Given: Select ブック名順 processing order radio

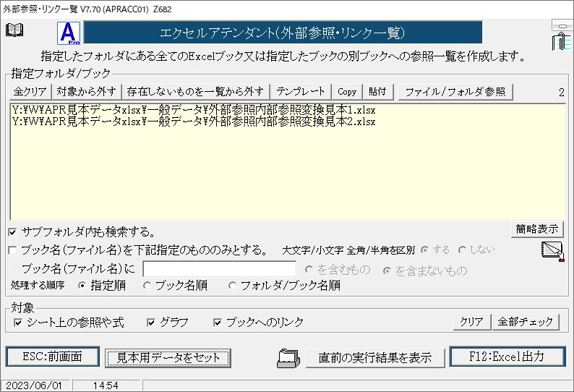Looking at the screenshot, I should (x=147, y=286).
